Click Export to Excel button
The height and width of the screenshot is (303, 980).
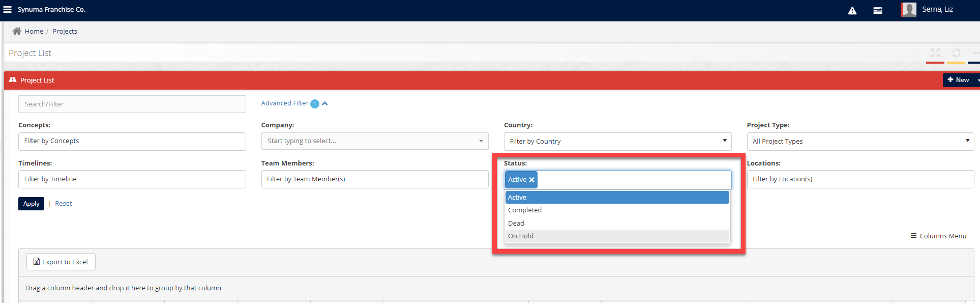[x=61, y=262]
